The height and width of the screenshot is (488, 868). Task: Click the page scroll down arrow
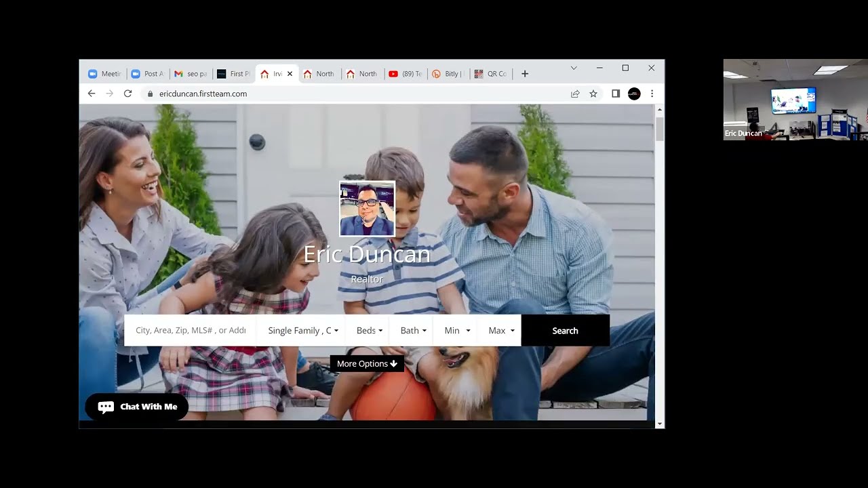pyautogui.click(x=660, y=424)
